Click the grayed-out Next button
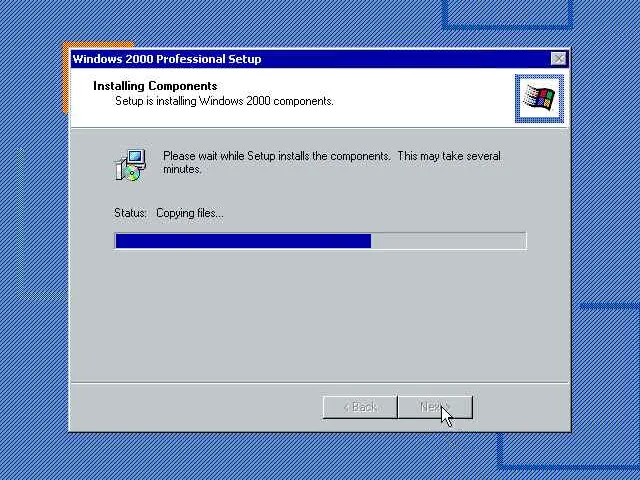 [x=435, y=407]
